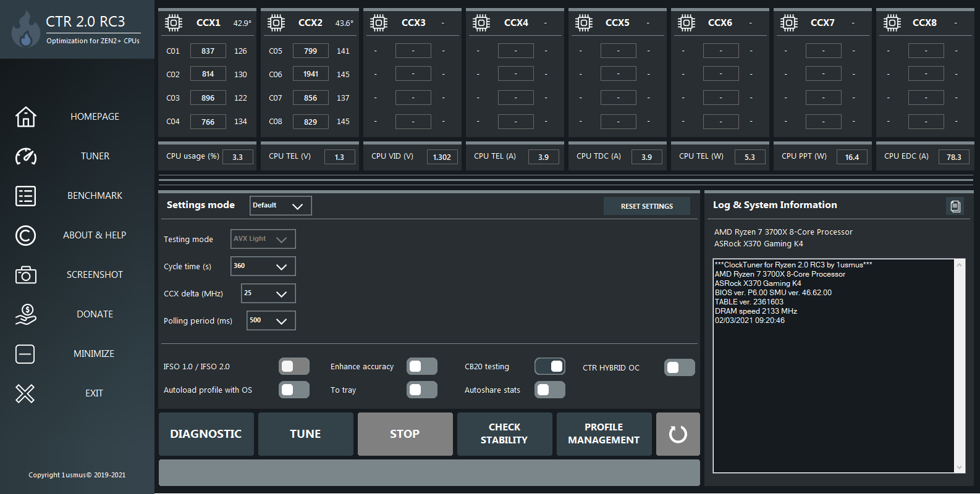
Task: Toggle Enhance accuracy switch
Action: pos(422,366)
